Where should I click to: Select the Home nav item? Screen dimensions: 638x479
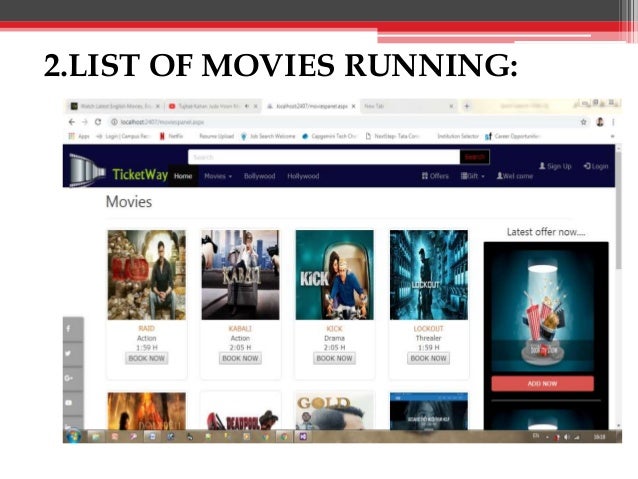pyautogui.click(x=183, y=176)
